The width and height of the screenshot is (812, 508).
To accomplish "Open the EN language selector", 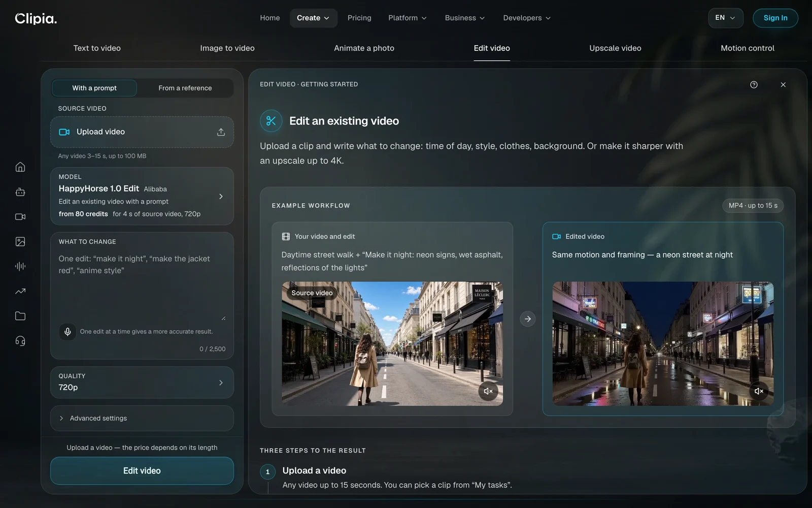I will point(726,18).
